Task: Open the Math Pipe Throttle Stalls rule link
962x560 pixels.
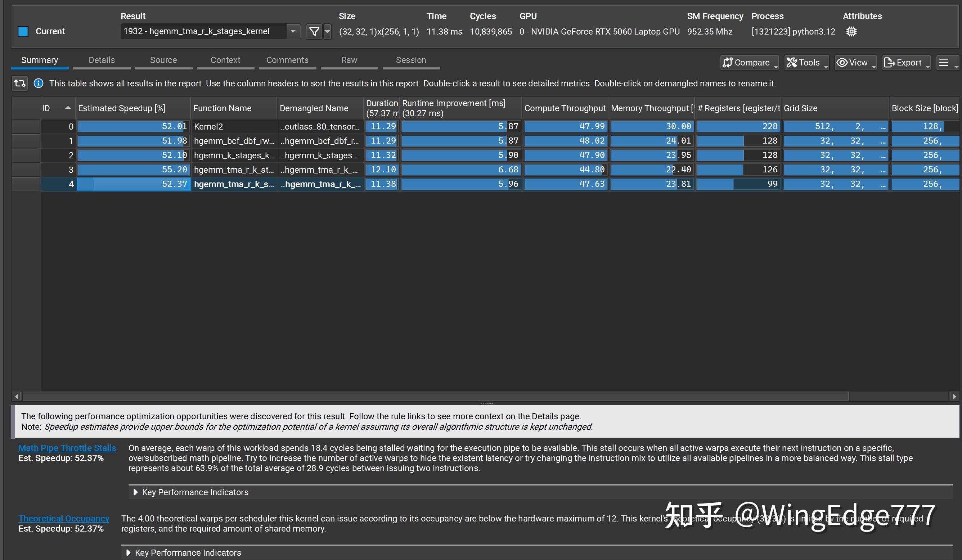Action: pos(67,448)
